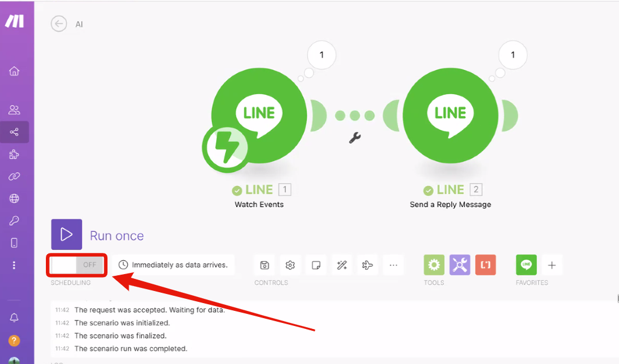The image size is (619, 364).
Task: Click the dotted connector between LINE modules
Action: pyautogui.click(x=355, y=115)
